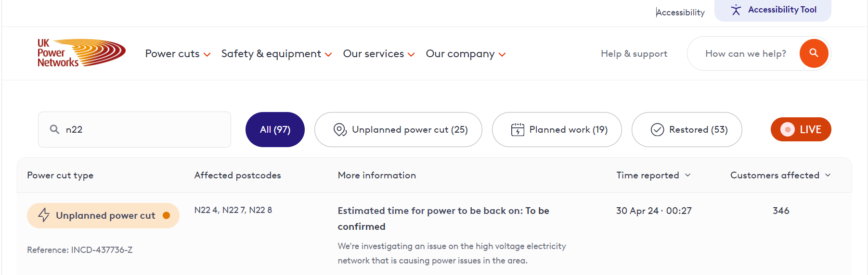
Task: Click the calendar icon on Planned work
Action: 518,130
